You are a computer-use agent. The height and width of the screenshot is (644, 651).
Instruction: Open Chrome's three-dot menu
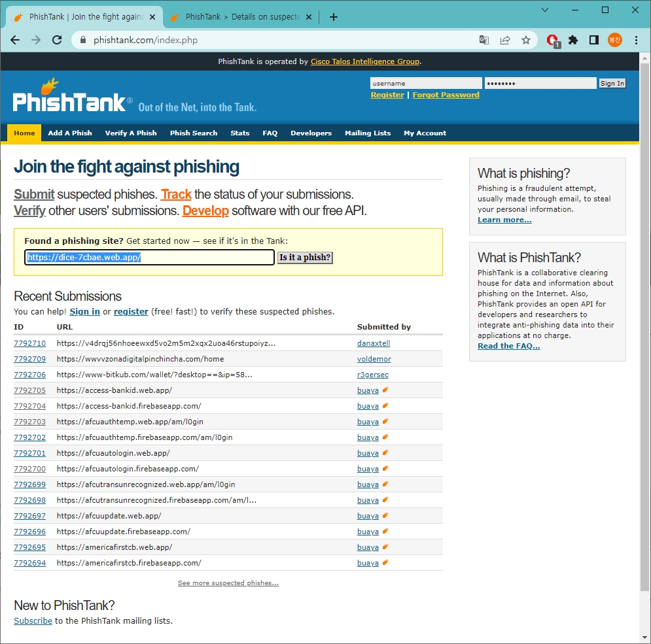tap(636, 40)
